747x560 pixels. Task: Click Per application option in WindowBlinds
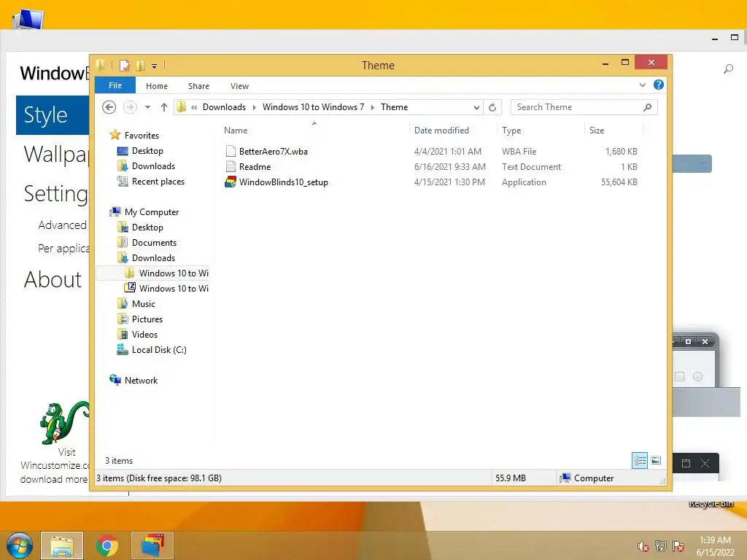63,248
